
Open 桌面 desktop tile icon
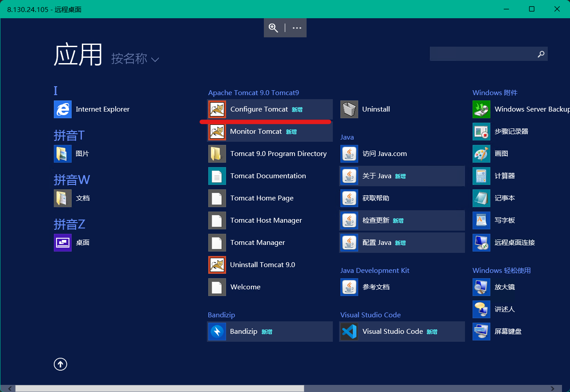(63, 243)
